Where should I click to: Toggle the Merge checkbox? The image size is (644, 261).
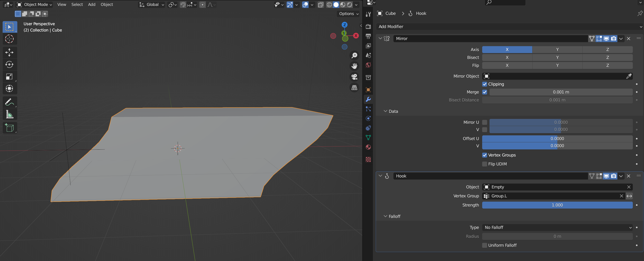coord(484,92)
